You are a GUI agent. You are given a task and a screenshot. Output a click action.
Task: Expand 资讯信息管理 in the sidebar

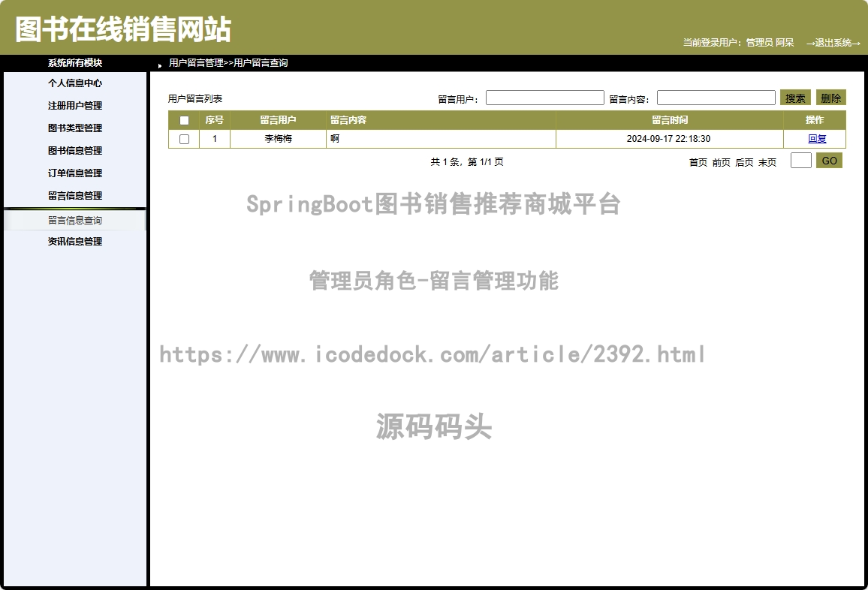click(75, 241)
